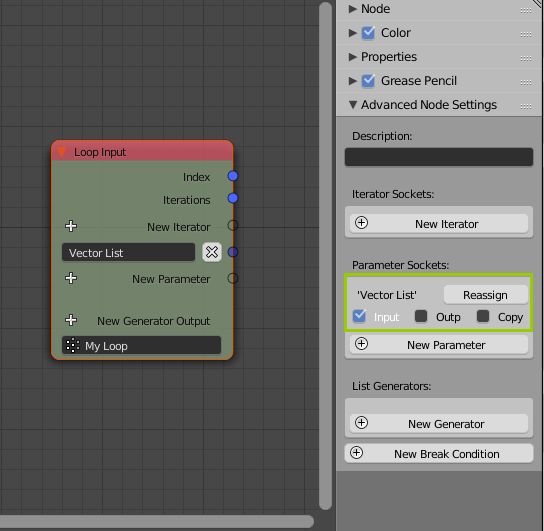Click New Parameter button in sidebar
Viewport: 544px width, 531px height.
point(439,345)
